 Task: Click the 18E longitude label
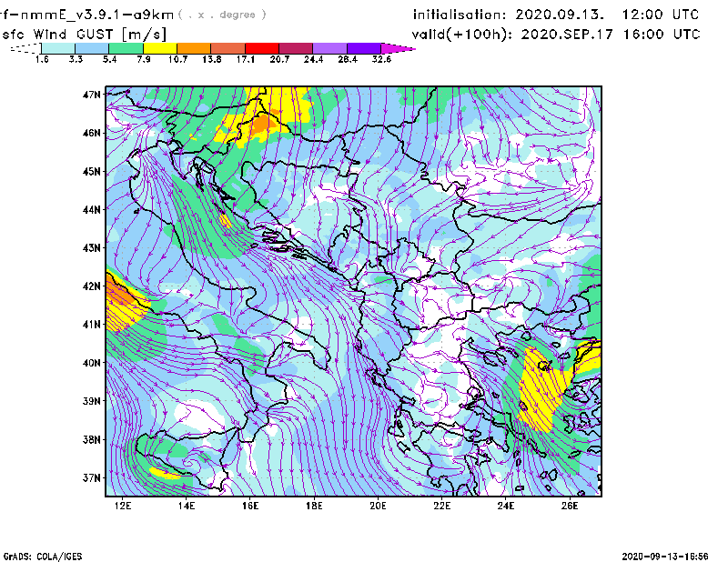pyautogui.click(x=314, y=506)
